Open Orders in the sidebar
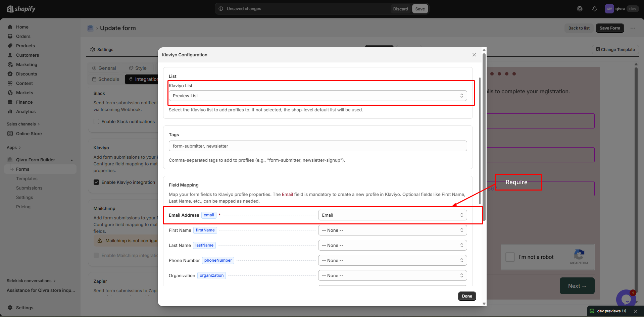The width and height of the screenshot is (644, 317). (x=23, y=36)
